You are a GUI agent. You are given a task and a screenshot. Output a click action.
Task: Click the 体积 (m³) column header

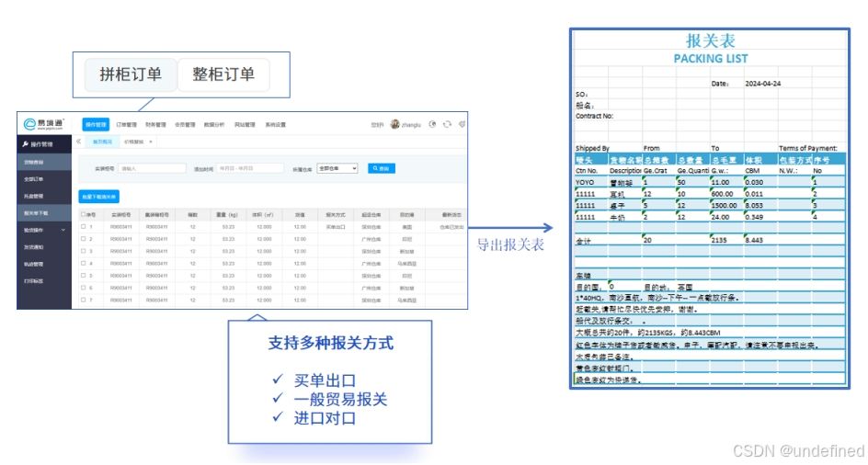[264, 214]
